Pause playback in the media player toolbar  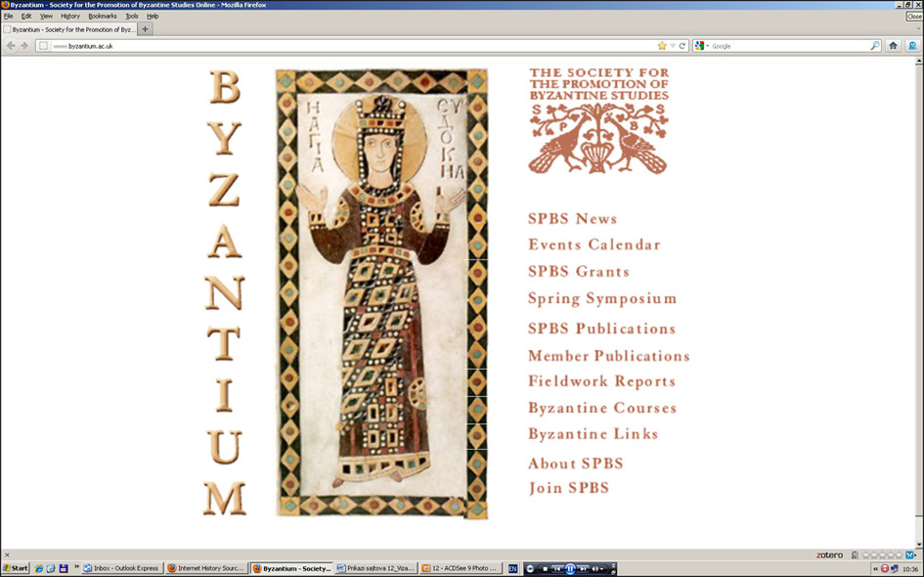[x=569, y=568]
